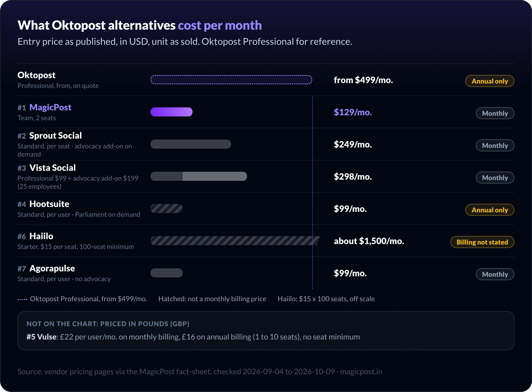
Task: Click the dashed 'Oktopost Professional, from $499/mo.' legend
Action: pos(82,299)
